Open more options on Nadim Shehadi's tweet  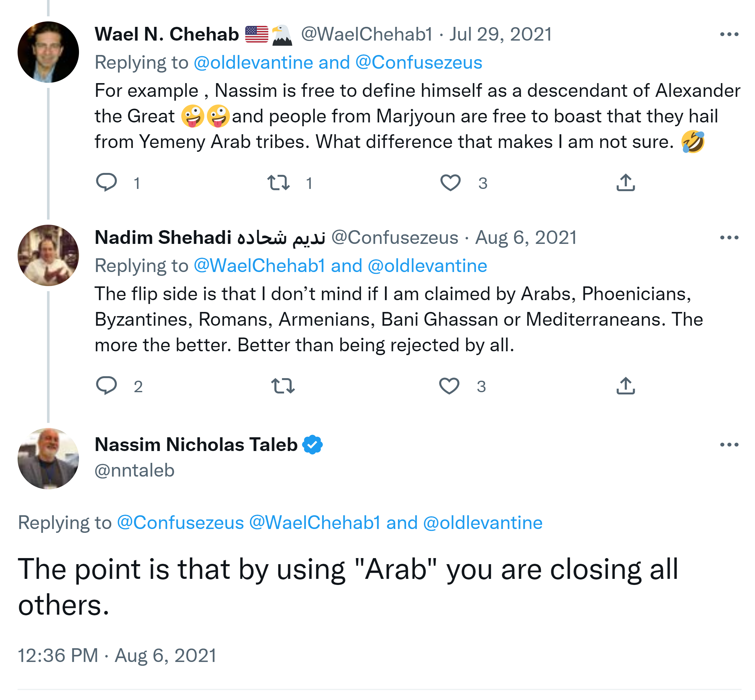coord(729,238)
